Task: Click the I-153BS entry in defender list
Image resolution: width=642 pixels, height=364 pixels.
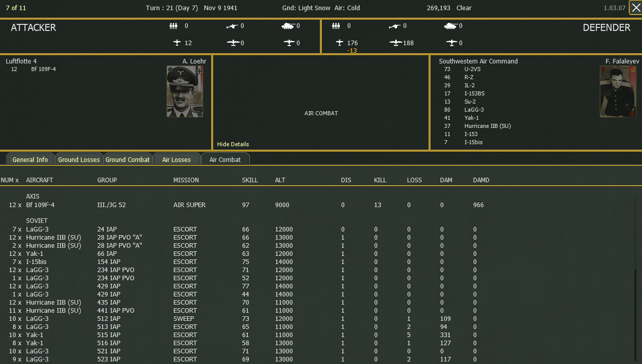Action: 474,93
